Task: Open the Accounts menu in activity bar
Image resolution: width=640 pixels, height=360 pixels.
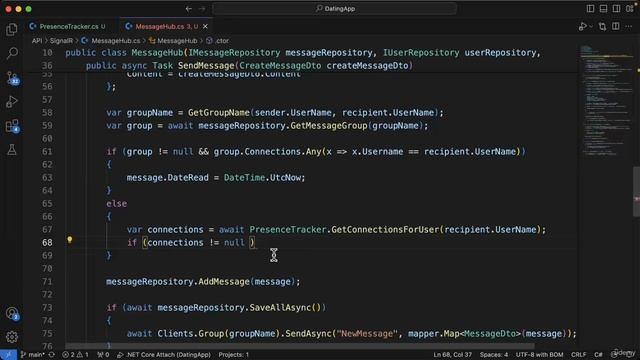Action: coord(12,313)
